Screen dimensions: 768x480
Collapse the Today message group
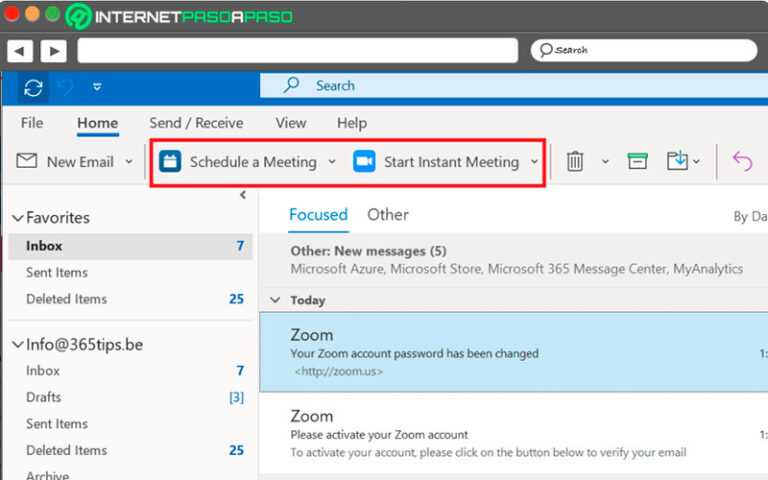(x=275, y=300)
